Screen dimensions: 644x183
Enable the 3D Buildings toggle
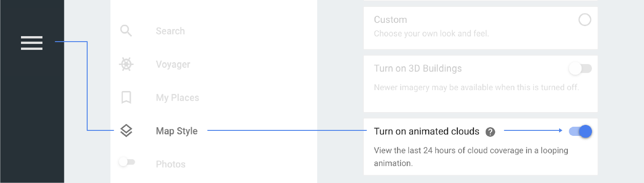click(580, 69)
